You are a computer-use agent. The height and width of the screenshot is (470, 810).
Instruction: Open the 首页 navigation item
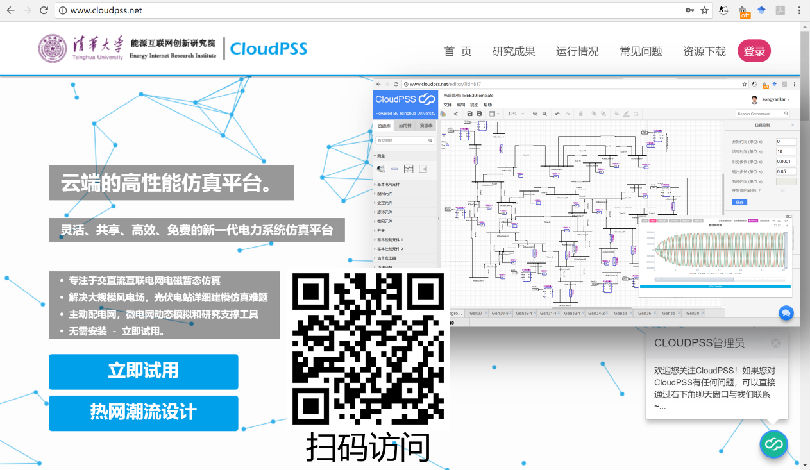point(458,51)
